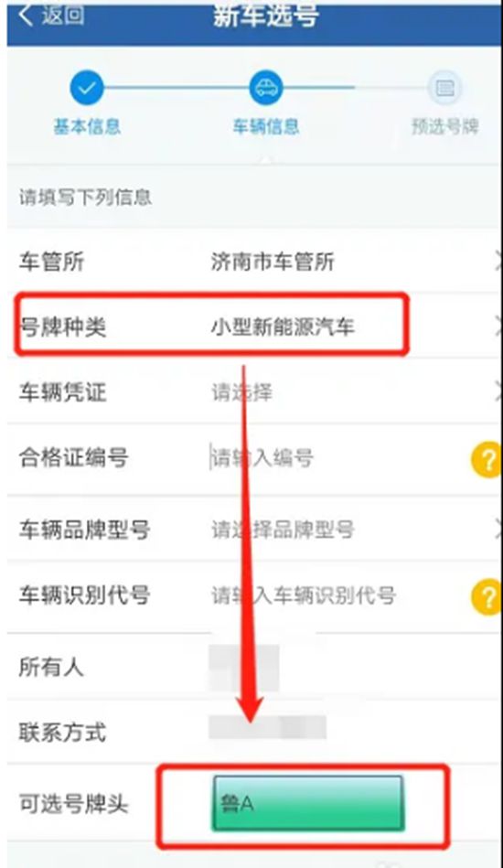
Task: Open help icon for 车辆识别代号
Action: click(487, 596)
